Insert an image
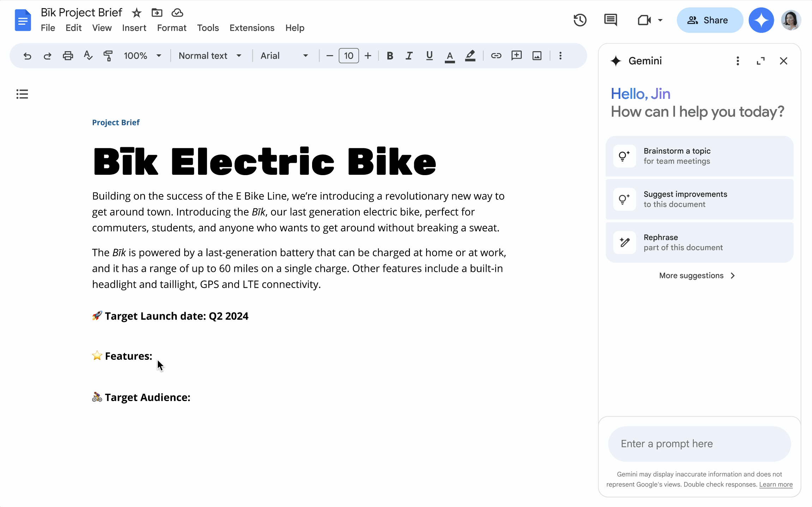Viewport: 812px width, 507px height. tap(537, 55)
